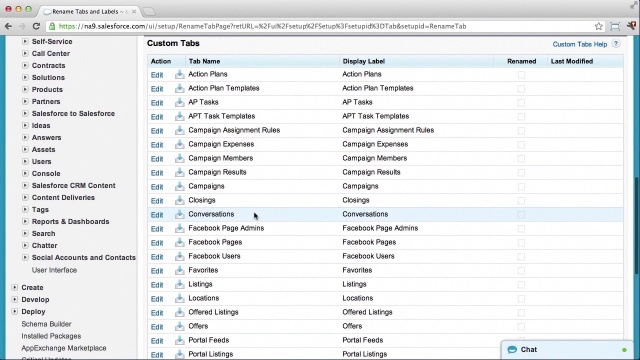Screen dimensions: 640x360
Task: Expand the Reports & Dashboards section
Action: pos(25,221)
